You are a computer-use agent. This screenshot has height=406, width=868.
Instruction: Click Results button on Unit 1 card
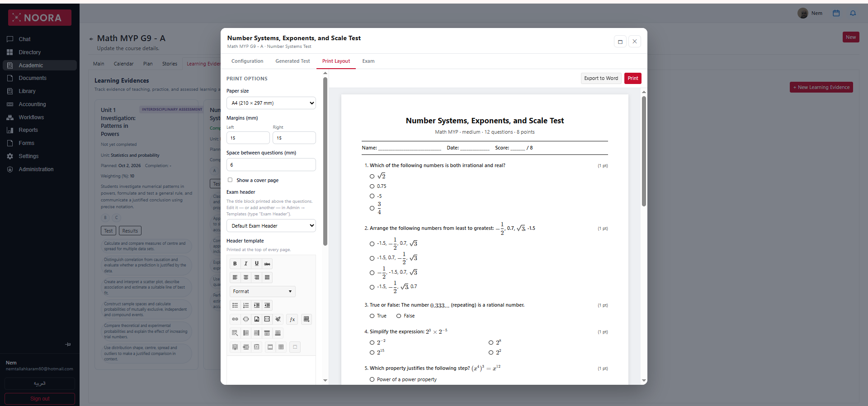point(130,231)
